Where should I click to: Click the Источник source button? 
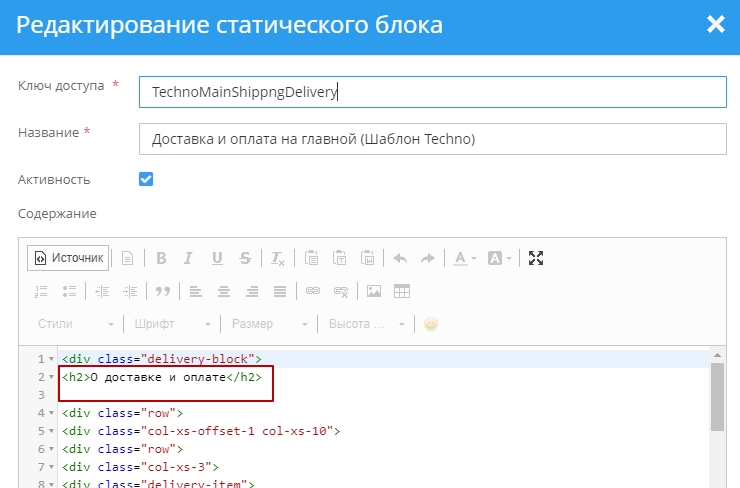pos(67,258)
